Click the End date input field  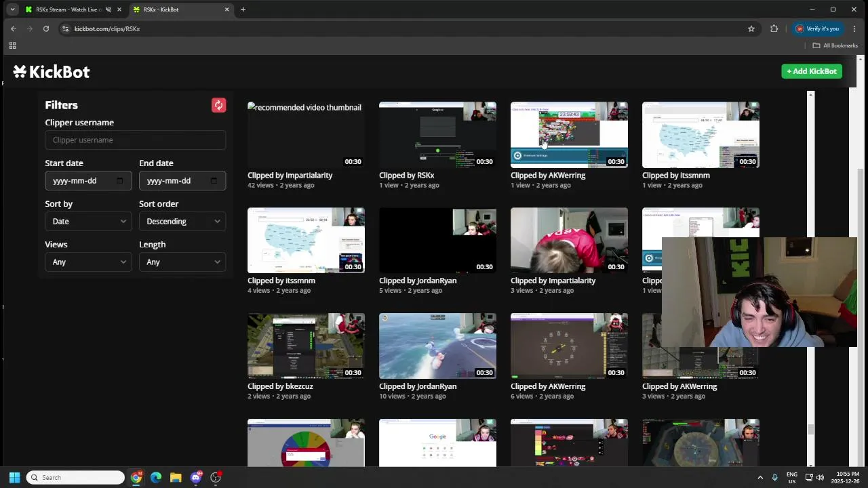pos(182,181)
